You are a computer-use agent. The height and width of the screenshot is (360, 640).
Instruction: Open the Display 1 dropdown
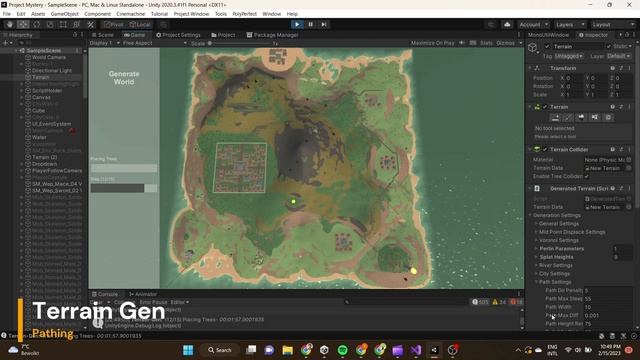pos(105,43)
